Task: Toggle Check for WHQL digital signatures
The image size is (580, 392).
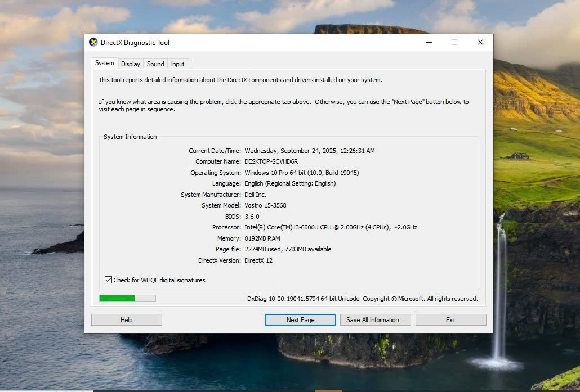Action: click(109, 280)
